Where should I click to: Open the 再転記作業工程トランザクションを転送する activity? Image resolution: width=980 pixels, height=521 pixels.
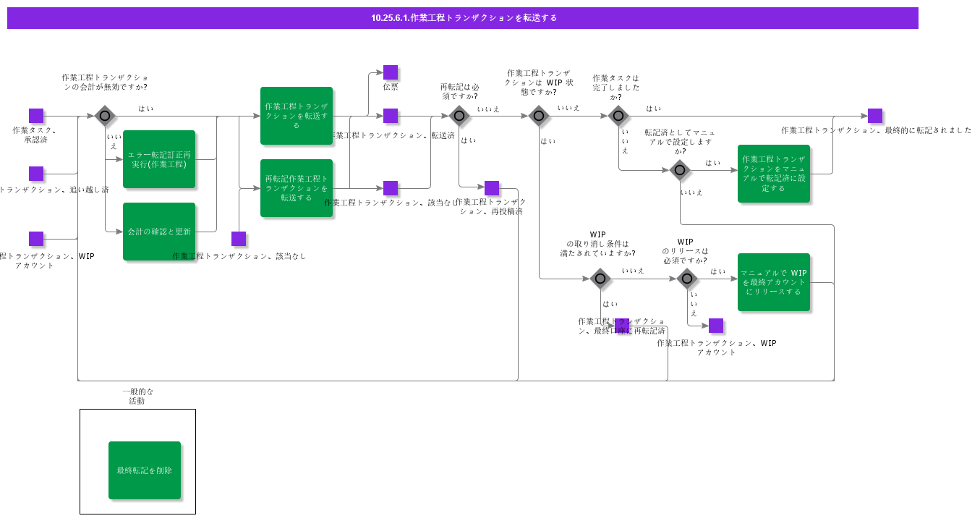(297, 188)
